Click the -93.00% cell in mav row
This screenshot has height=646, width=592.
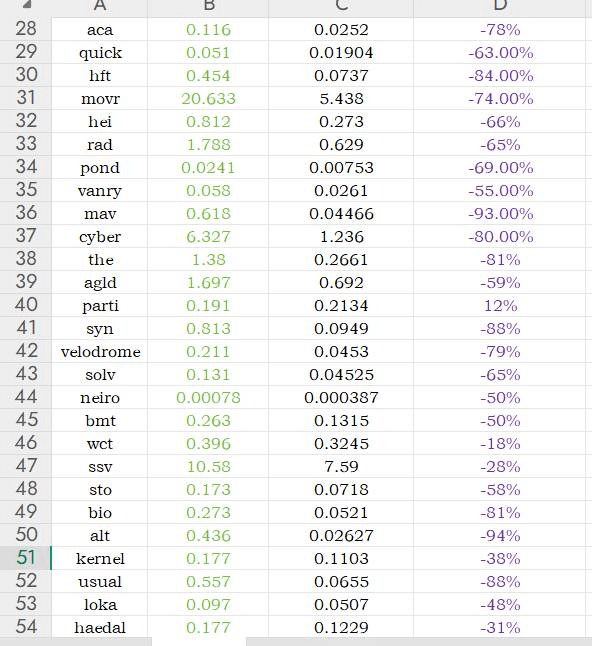pos(500,213)
